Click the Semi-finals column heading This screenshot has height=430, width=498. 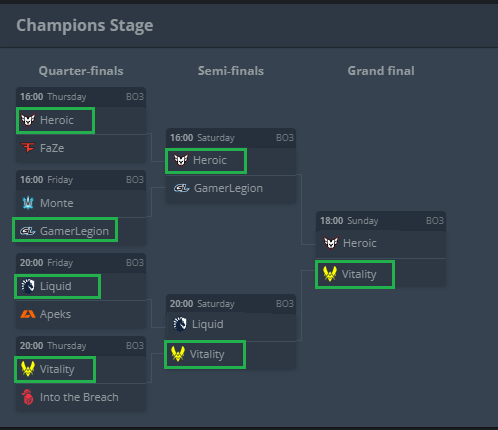tap(231, 71)
